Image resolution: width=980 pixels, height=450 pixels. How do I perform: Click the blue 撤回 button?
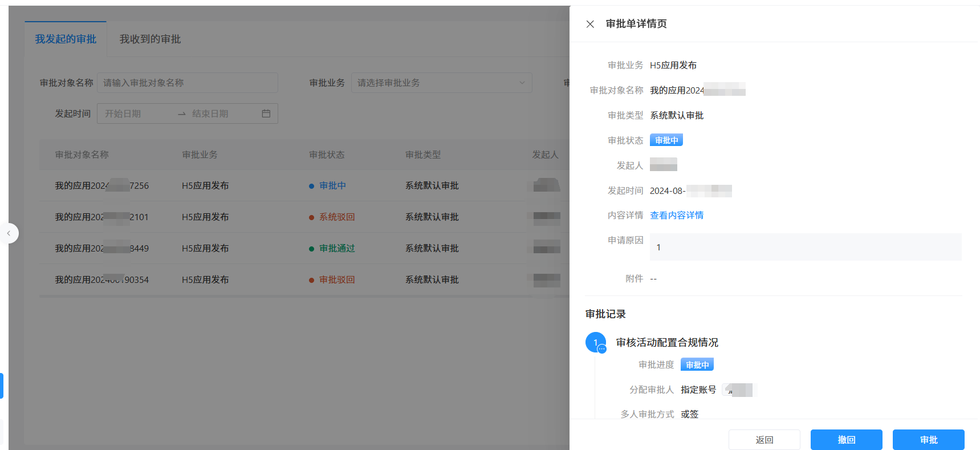[847, 440]
